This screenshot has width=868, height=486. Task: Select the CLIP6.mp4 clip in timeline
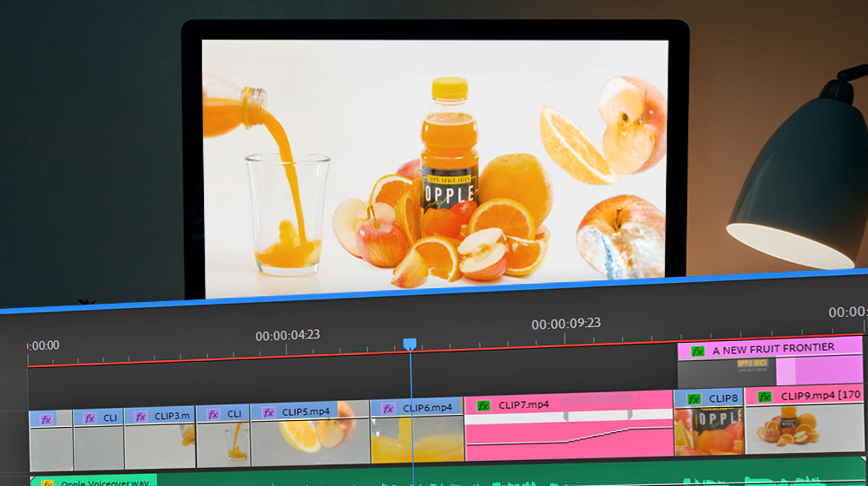click(x=418, y=431)
